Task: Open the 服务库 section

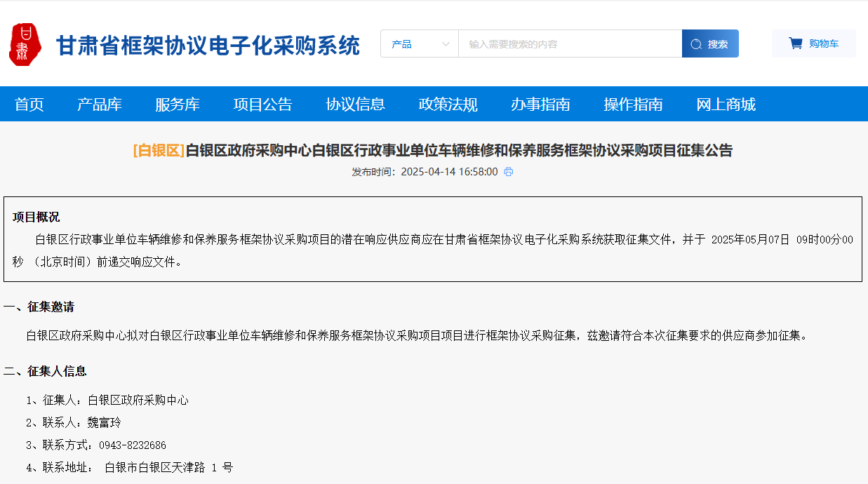Action: click(178, 104)
